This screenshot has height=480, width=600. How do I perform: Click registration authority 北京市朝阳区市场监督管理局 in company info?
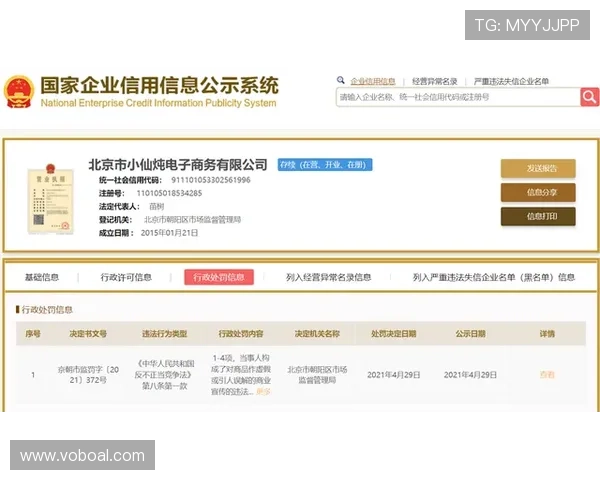pyautogui.click(x=192, y=220)
